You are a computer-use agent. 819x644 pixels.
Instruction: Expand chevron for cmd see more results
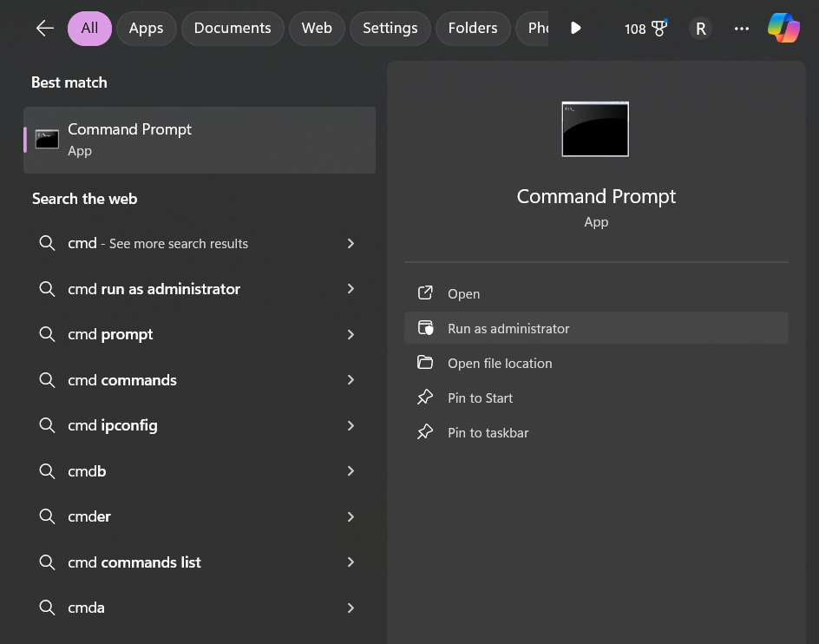(x=351, y=244)
